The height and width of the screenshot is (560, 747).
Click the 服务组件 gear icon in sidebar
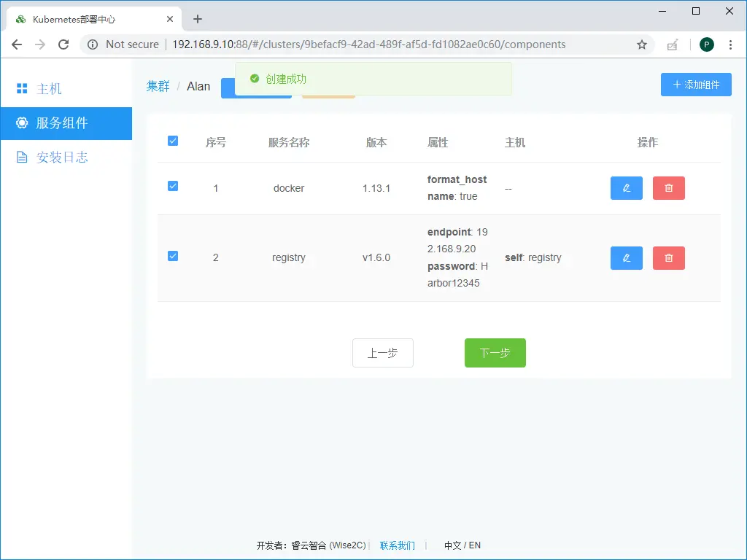[22, 122]
